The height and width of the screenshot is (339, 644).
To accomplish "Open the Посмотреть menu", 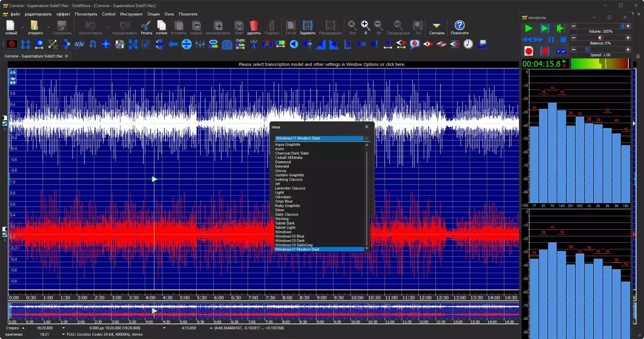I will 86,14.
